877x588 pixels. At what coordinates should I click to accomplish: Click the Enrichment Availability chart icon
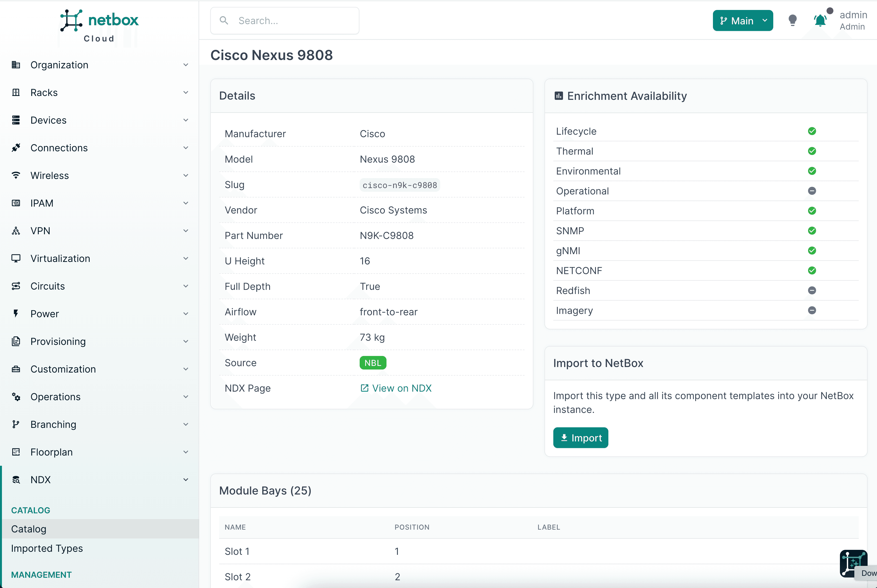559,96
